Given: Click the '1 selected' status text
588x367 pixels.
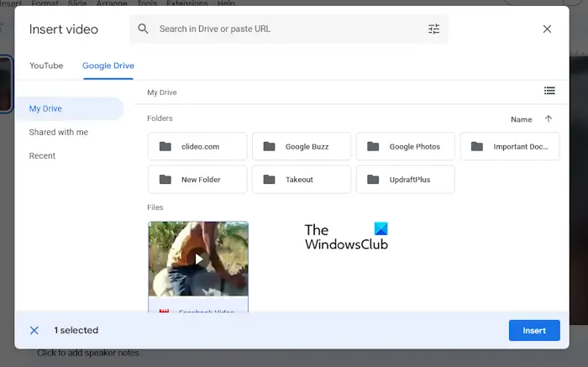Looking at the screenshot, I should [x=76, y=330].
